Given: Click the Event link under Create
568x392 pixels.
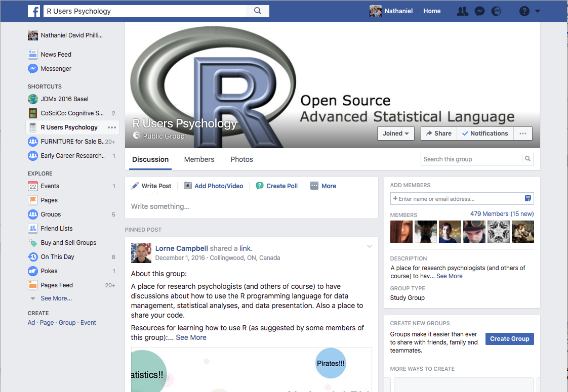Looking at the screenshot, I should (x=88, y=323).
